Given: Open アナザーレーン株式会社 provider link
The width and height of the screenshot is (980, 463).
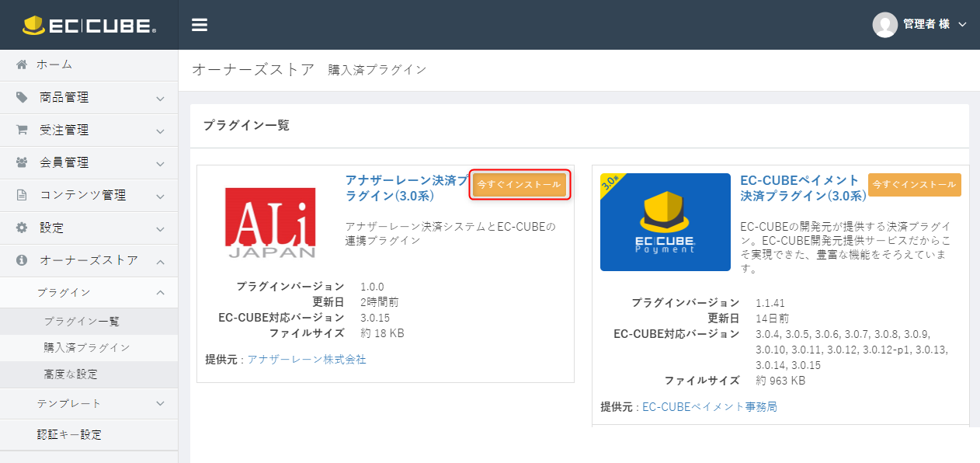Looking at the screenshot, I should point(307,359).
